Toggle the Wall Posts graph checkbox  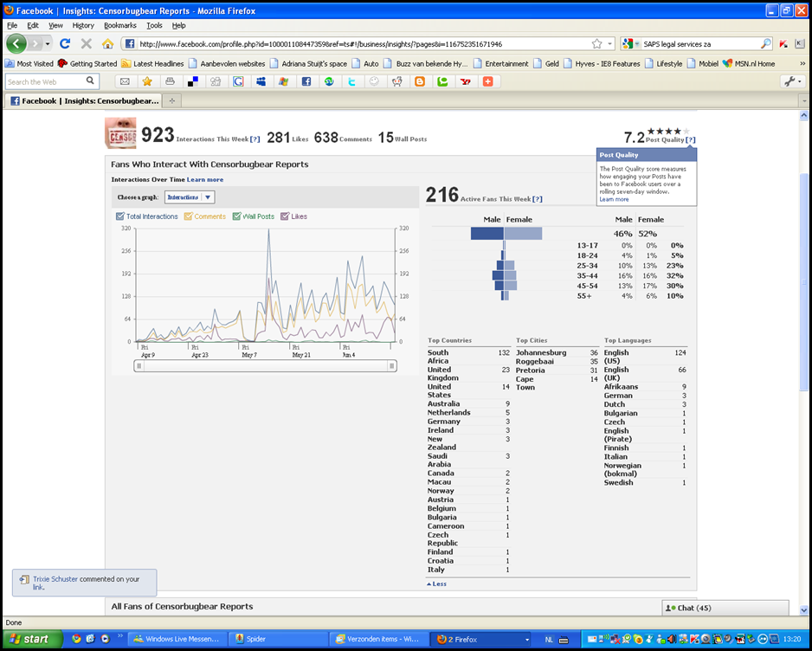pos(236,216)
